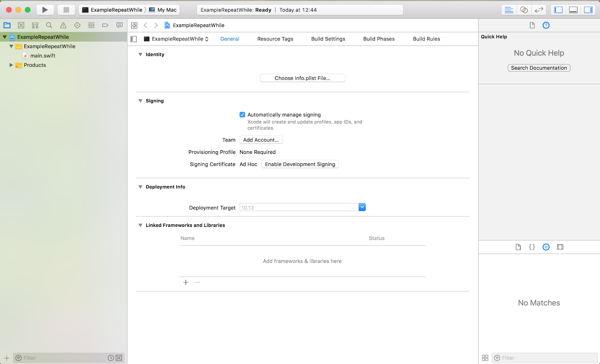Open the Report navigator speech bubble
Viewport: 600px width, 364px height.
[x=120, y=25]
